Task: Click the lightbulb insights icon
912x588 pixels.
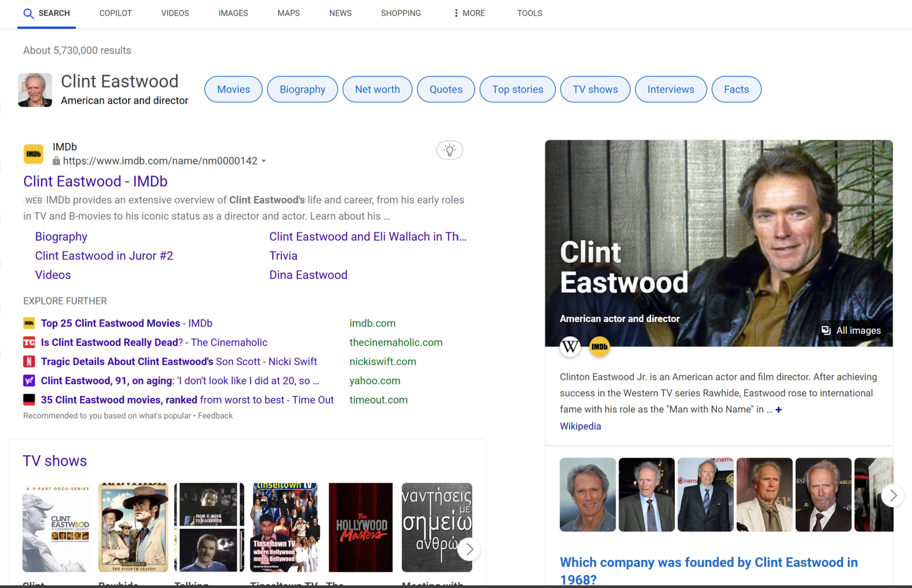Action: 449,150
